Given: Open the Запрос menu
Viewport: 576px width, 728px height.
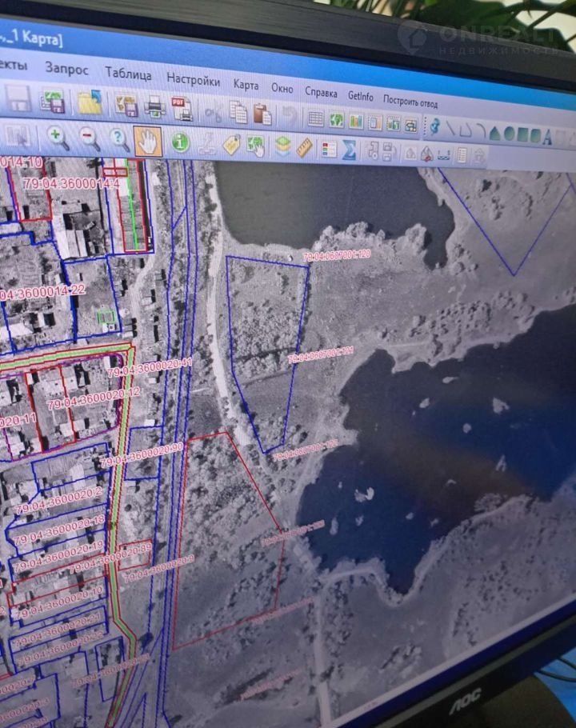Looking at the screenshot, I should (66, 70).
